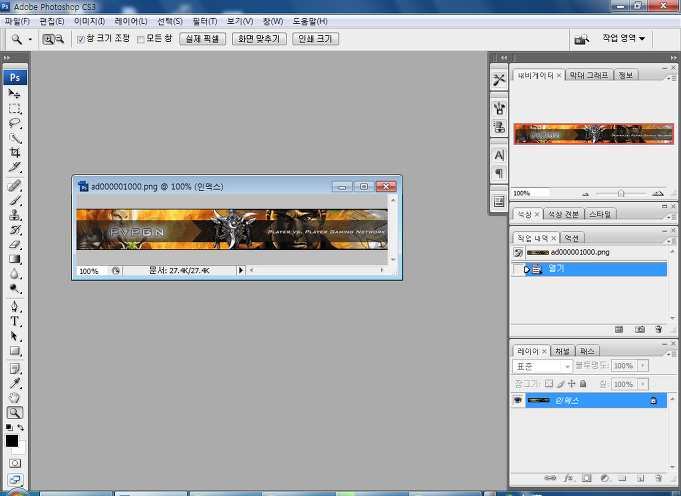Click the Navigator image thumbnail
The height and width of the screenshot is (496, 681).
[593, 134]
